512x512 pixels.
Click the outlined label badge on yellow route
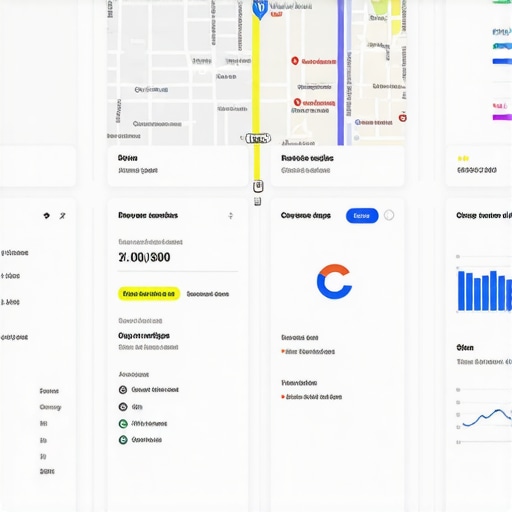click(x=258, y=138)
